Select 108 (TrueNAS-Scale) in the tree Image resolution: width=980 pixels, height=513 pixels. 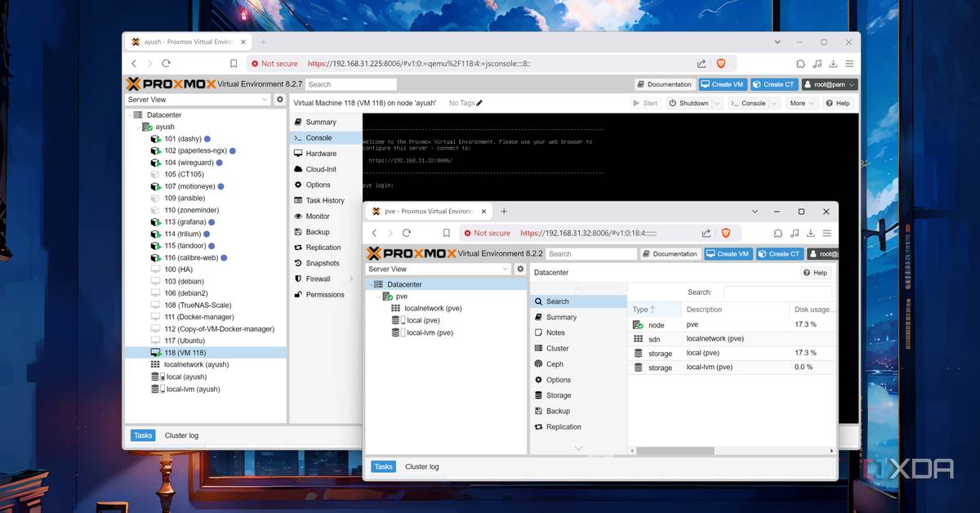point(198,305)
